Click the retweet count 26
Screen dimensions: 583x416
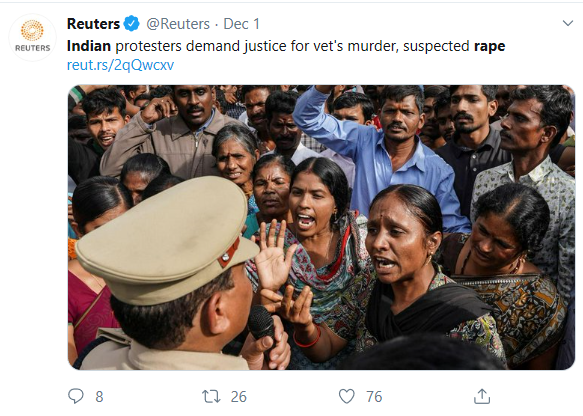point(239,397)
